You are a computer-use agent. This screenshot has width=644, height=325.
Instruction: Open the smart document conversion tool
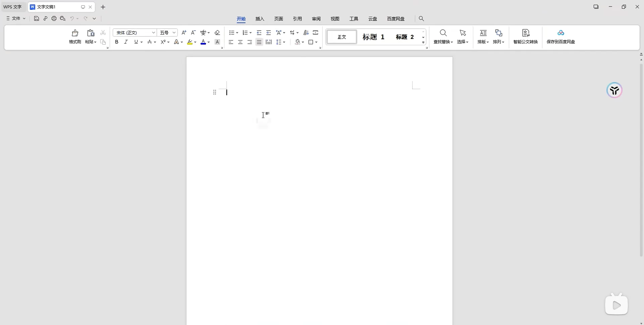point(525,37)
